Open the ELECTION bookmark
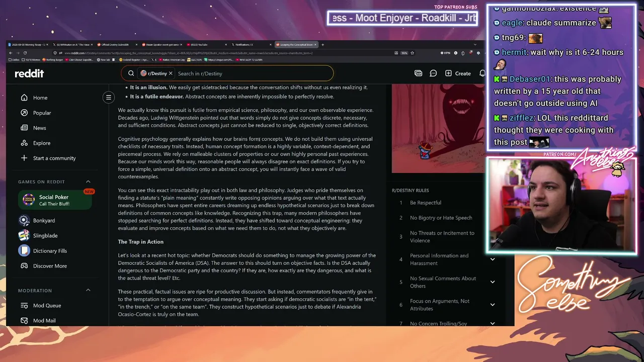This screenshot has height=362, width=644. click(196, 59)
